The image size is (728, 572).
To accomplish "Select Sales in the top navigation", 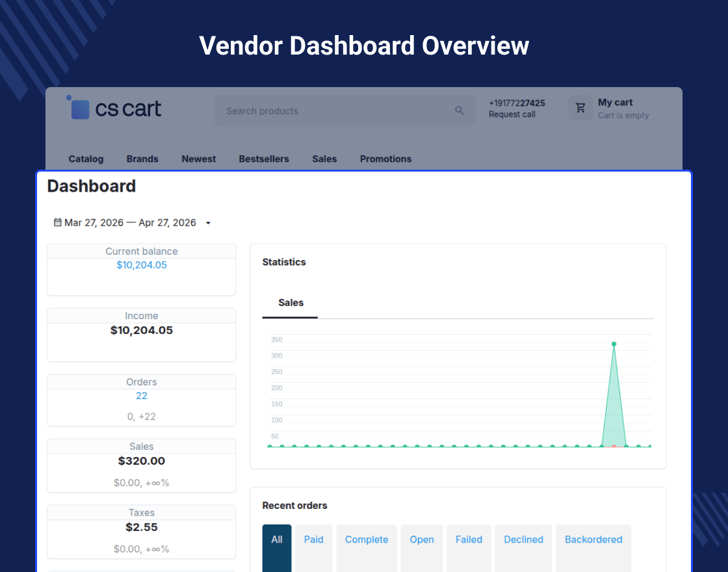I will (x=324, y=159).
